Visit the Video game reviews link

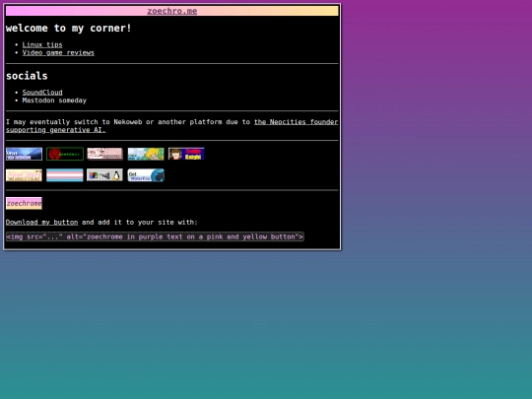pos(58,52)
